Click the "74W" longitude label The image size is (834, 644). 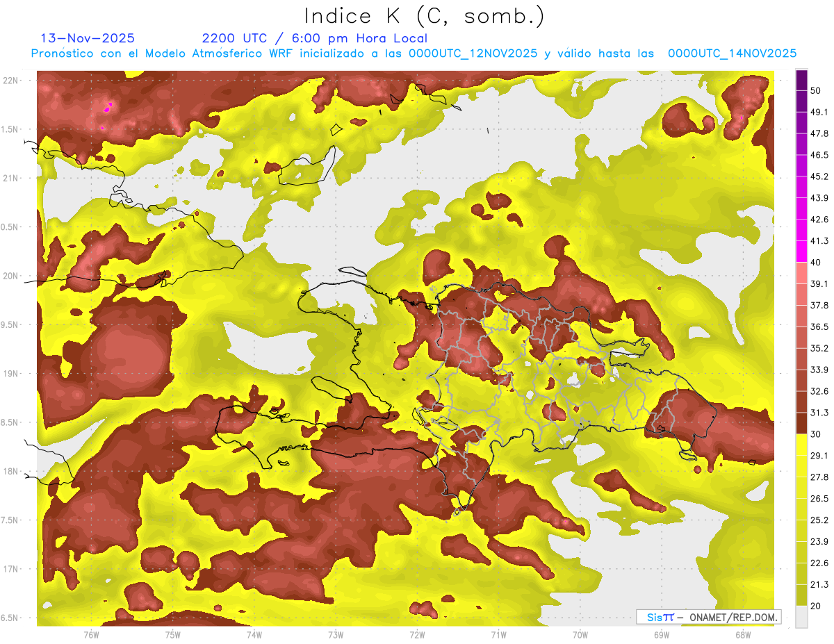click(x=254, y=634)
